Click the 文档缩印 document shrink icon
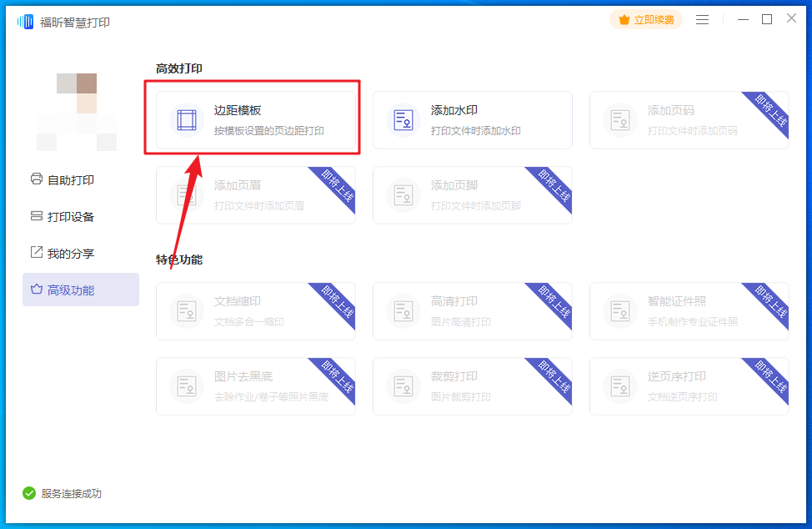Screen dimensions: 812x529 [x=186, y=311]
